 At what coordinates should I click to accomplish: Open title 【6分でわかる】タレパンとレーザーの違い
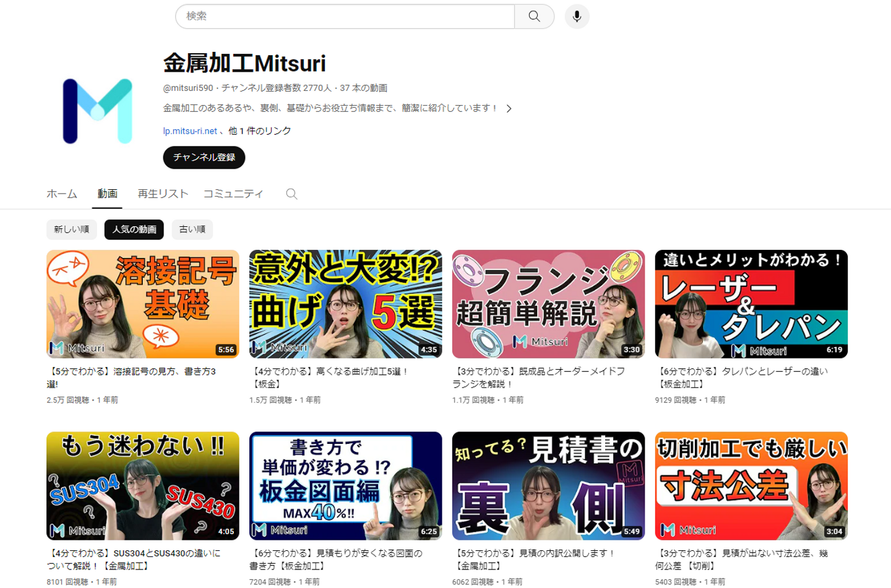[741, 378]
